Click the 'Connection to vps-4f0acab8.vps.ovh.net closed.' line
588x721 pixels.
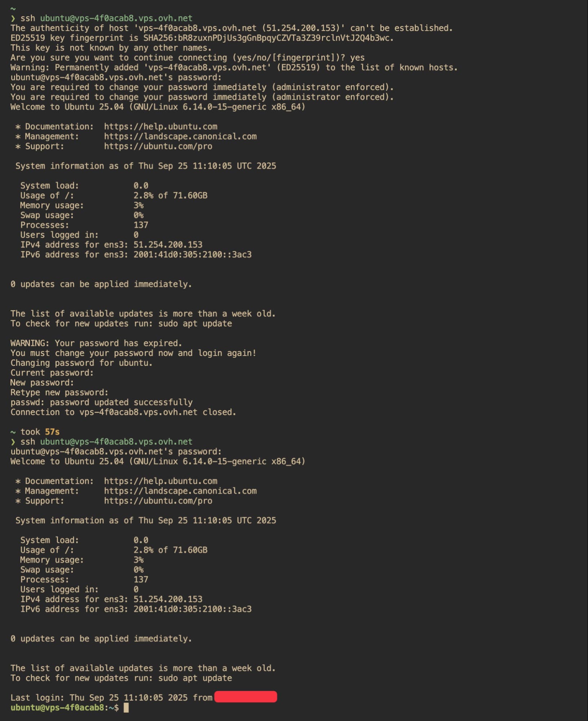coord(123,412)
